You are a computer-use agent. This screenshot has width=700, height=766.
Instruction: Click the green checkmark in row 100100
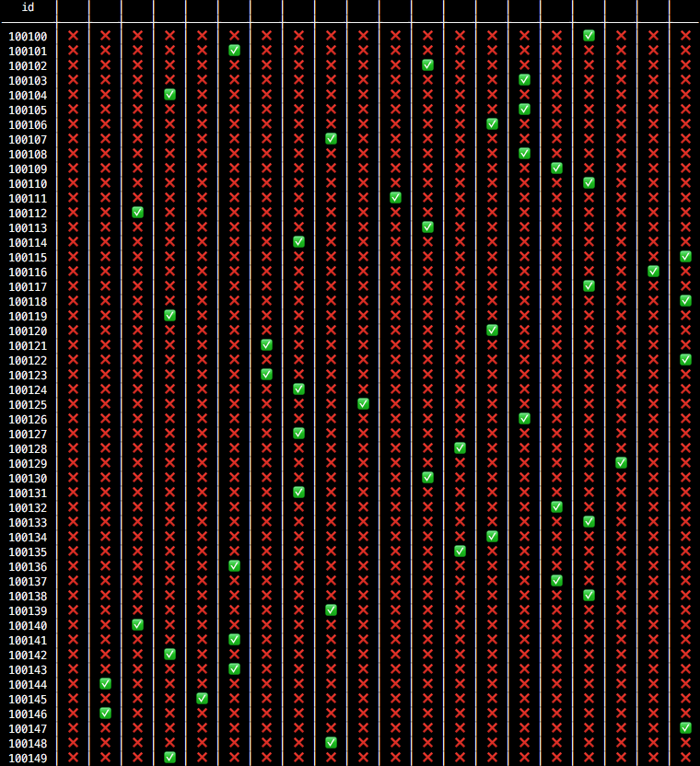[589, 36]
